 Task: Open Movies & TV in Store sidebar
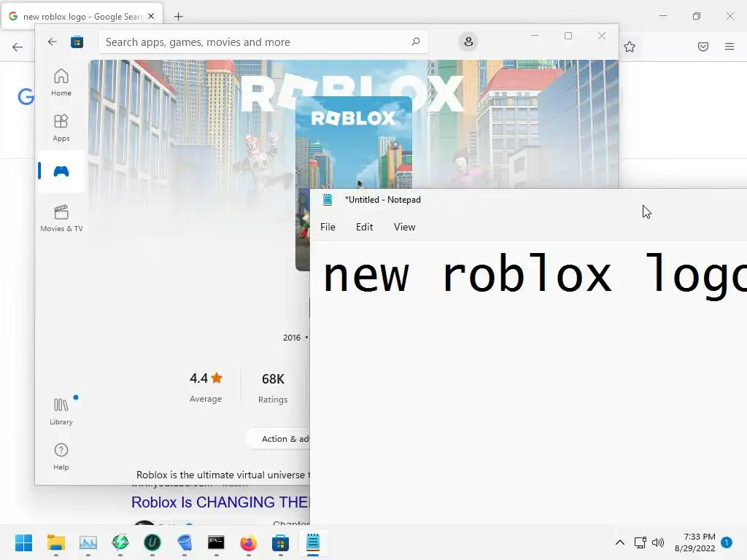[61, 218]
